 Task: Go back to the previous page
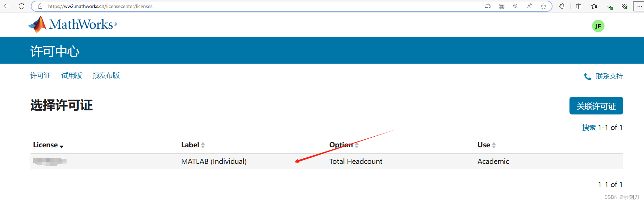tap(6, 6)
